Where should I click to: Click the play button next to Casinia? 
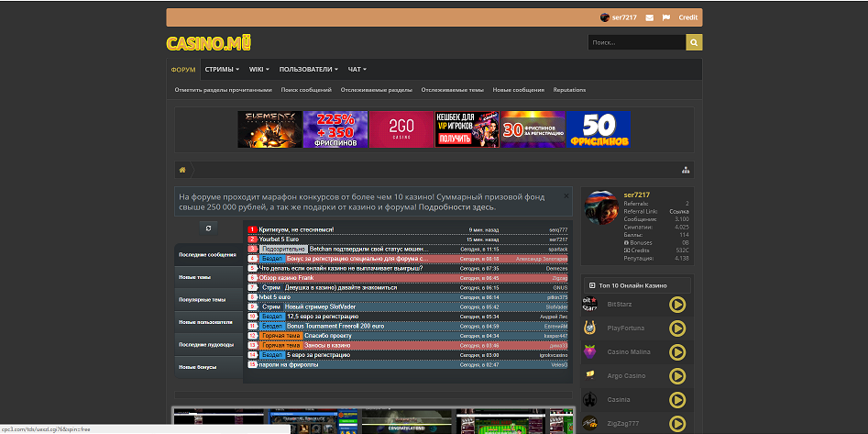677,400
